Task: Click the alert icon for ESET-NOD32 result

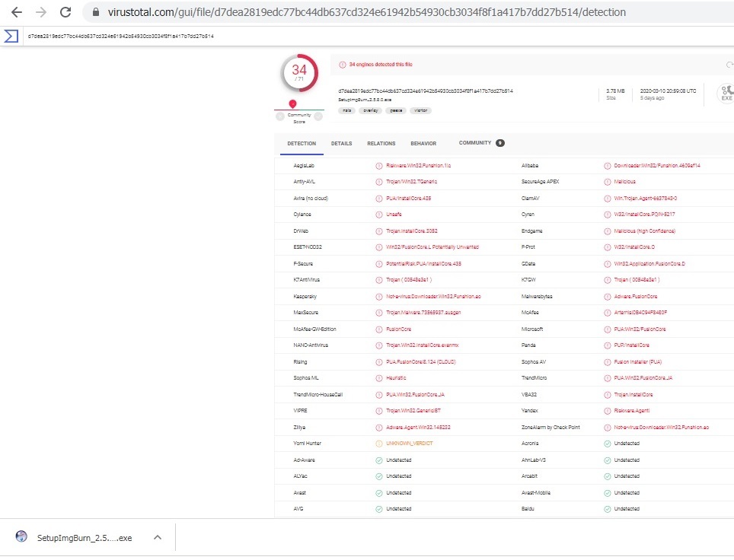Action: [x=379, y=247]
